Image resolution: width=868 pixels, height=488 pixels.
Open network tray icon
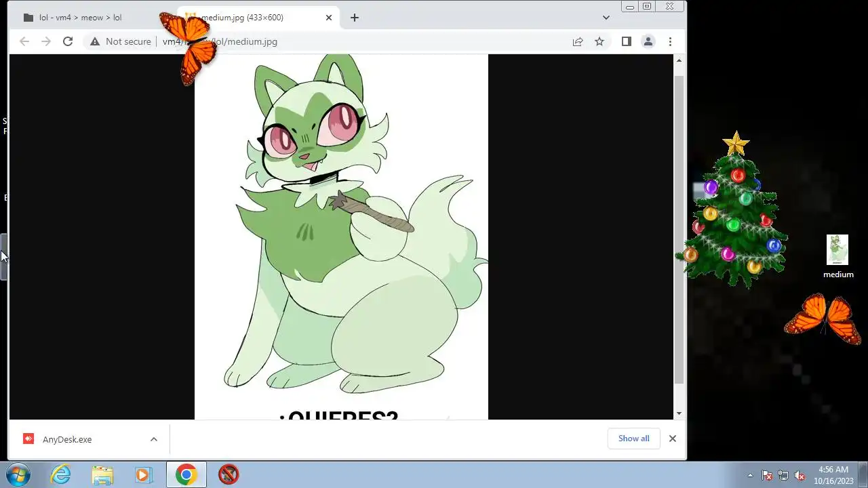[x=783, y=475]
